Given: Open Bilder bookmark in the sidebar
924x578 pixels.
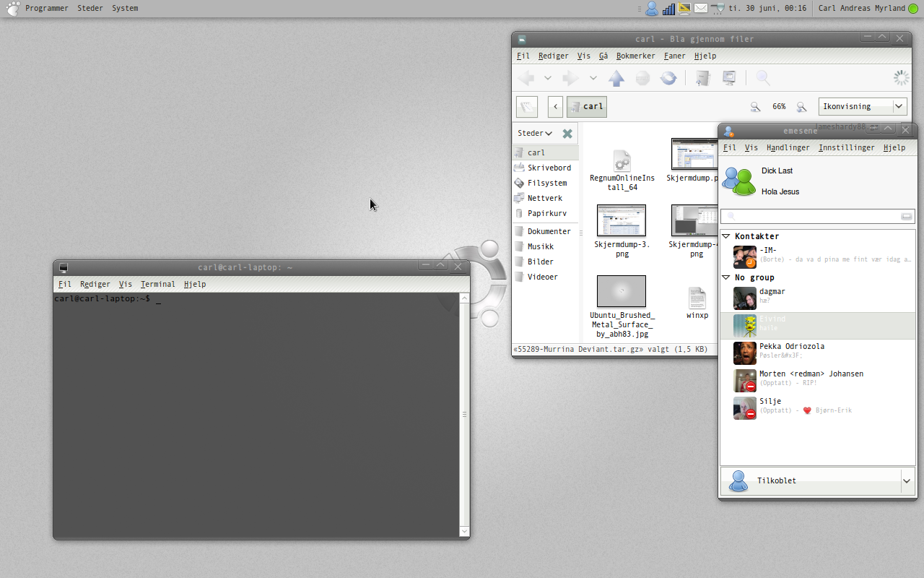Looking at the screenshot, I should click(x=545, y=262).
